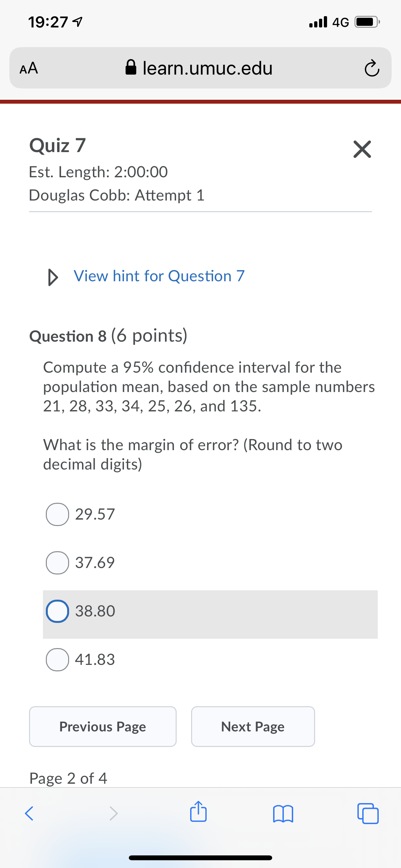Select answer 29.57 for Question 8
The height and width of the screenshot is (868, 401).
[57, 513]
